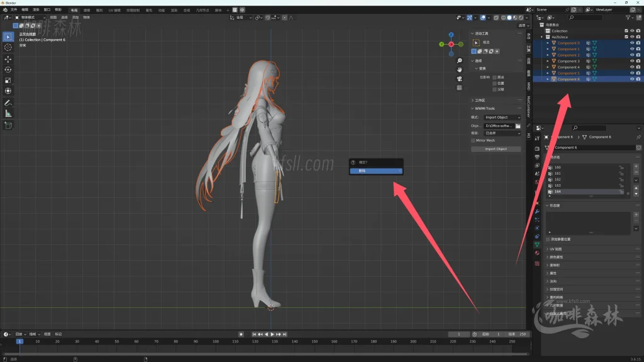Image resolution: width=644 pixels, height=362 pixels.
Task: Select the Measure tool
Action: click(8, 114)
